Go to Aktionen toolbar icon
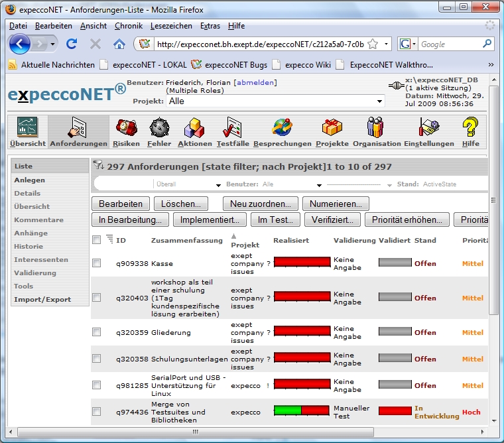Viewport: 504px width, 443px height. [194, 127]
